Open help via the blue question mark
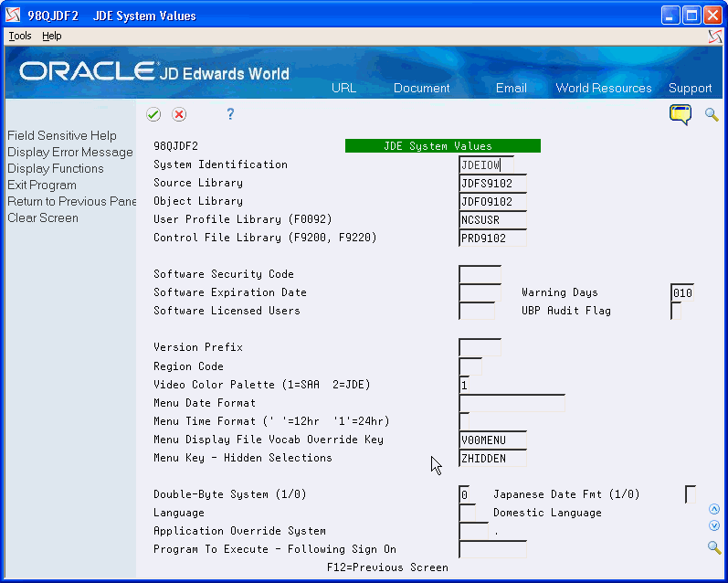 [230, 114]
